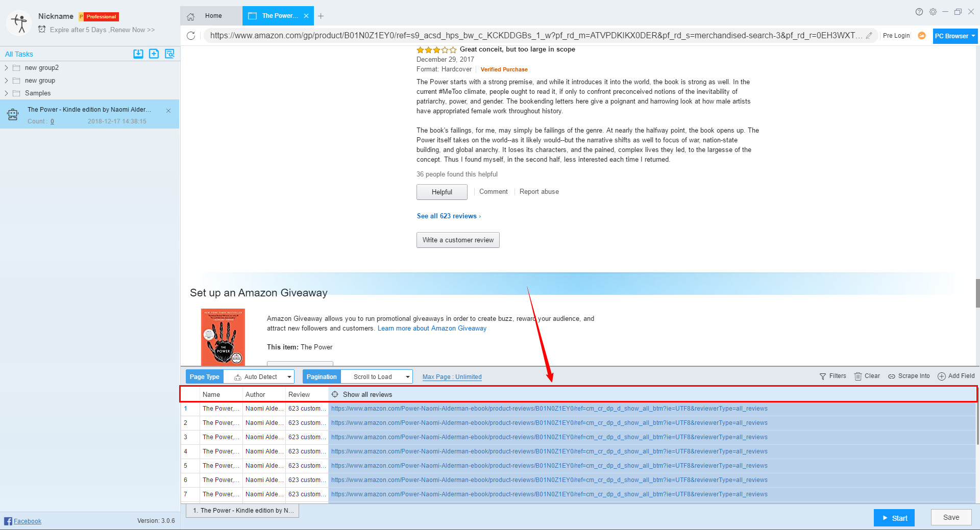Open the Auto Detect page type dropdown
The width and height of the screenshot is (980, 530).
pyautogui.click(x=259, y=377)
